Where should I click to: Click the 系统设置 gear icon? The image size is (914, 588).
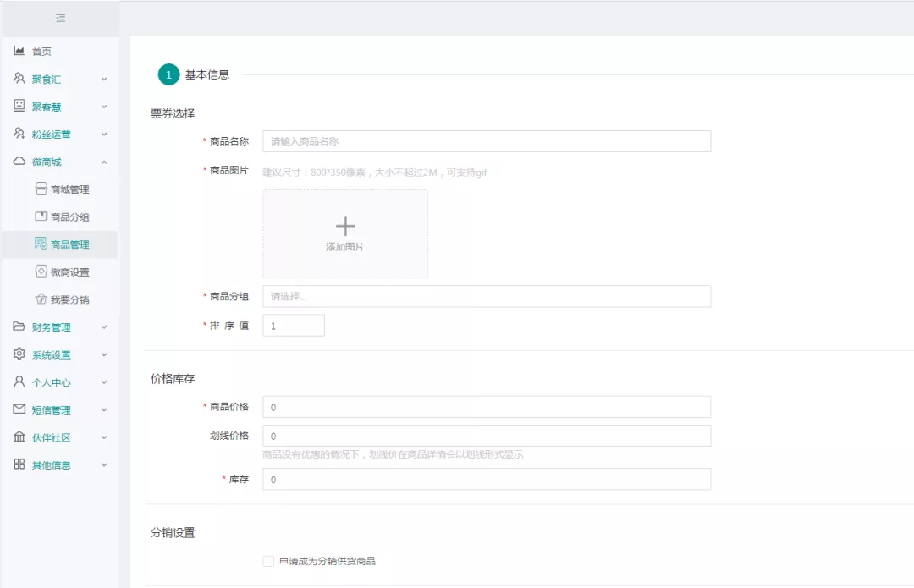coord(19,354)
